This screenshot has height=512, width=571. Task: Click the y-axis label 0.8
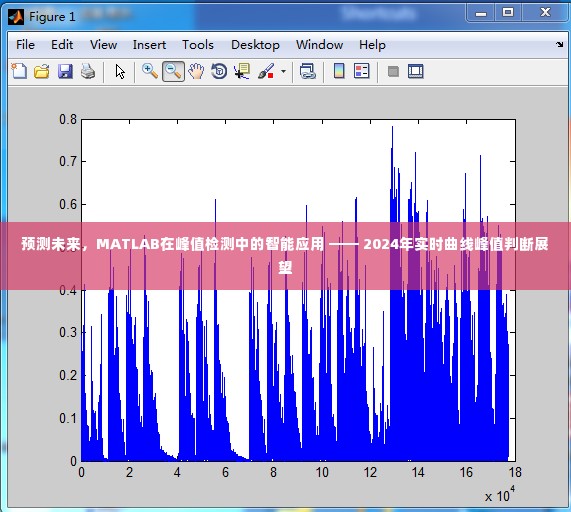(68, 119)
